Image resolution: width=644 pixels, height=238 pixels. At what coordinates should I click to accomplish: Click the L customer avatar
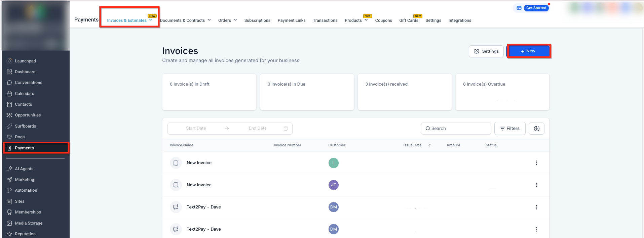point(333,163)
